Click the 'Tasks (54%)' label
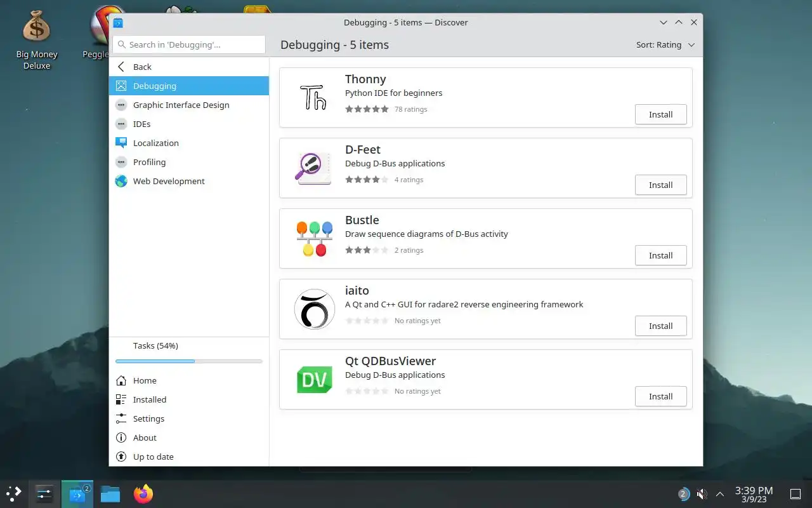This screenshot has width=812, height=508. [155, 345]
